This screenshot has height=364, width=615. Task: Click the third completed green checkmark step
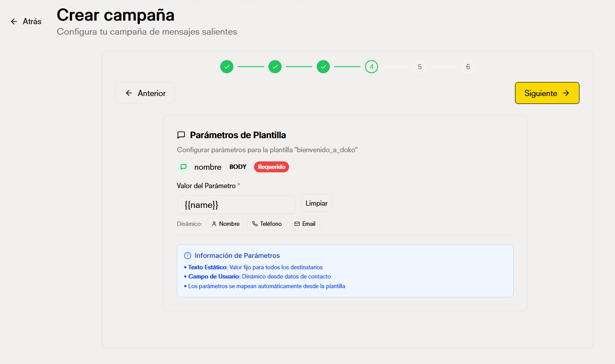[x=323, y=67]
